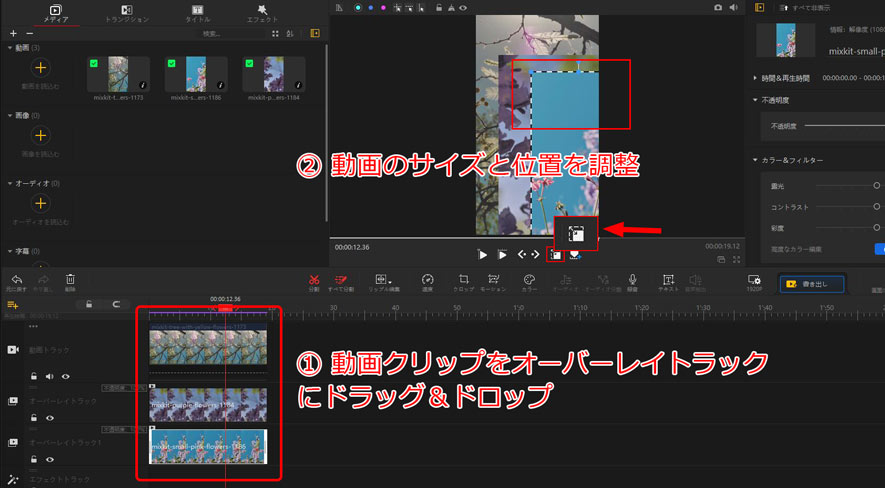This screenshot has width=885, height=488.
Task: Open the Speed (速度) gauge tool
Action: coord(427,279)
